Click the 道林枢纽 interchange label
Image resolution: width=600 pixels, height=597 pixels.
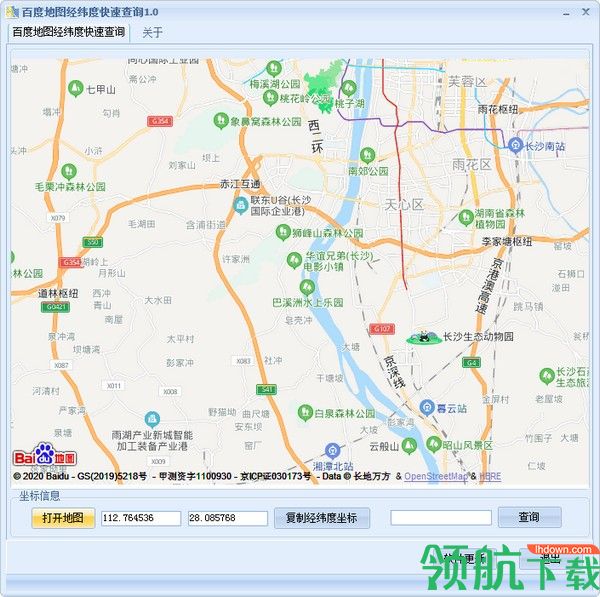[x=58, y=294]
